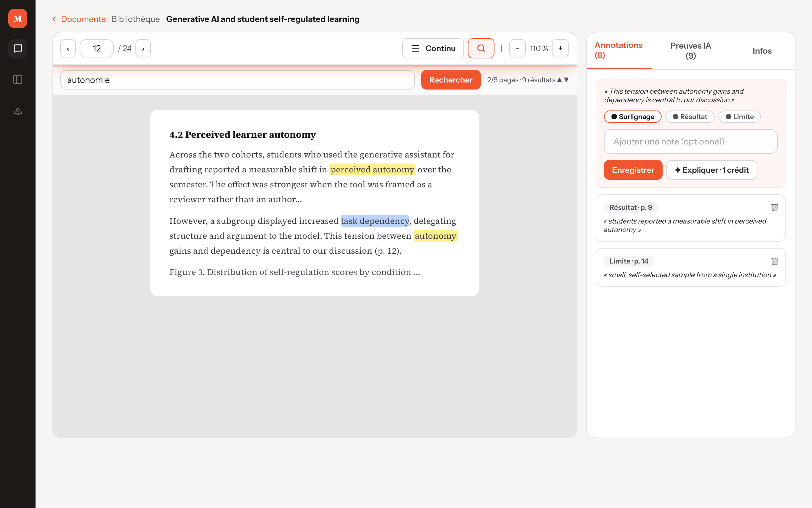Select the Limite annotation type
The width and height of the screenshot is (812, 508).
click(x=740, y=117)
